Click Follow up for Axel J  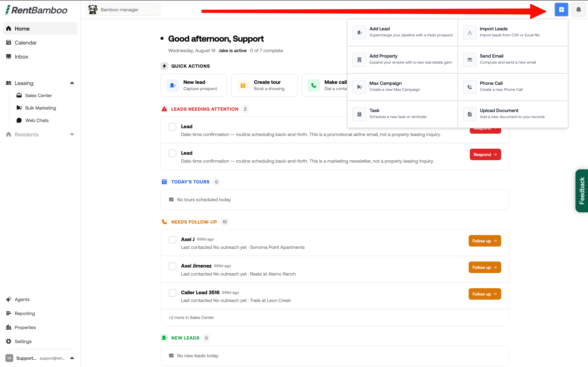pos(485,241)
